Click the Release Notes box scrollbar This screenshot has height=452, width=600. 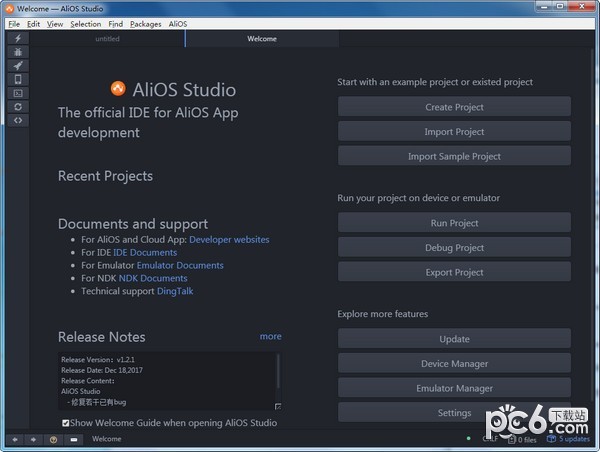(x=278, y=371)
